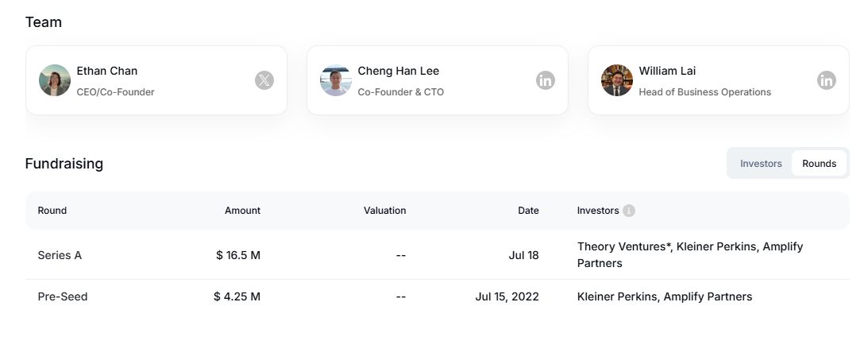The height and width of the screenshot is (337, 868).
Task: Click William Lai's profile picture
Action: click(617, 80)
